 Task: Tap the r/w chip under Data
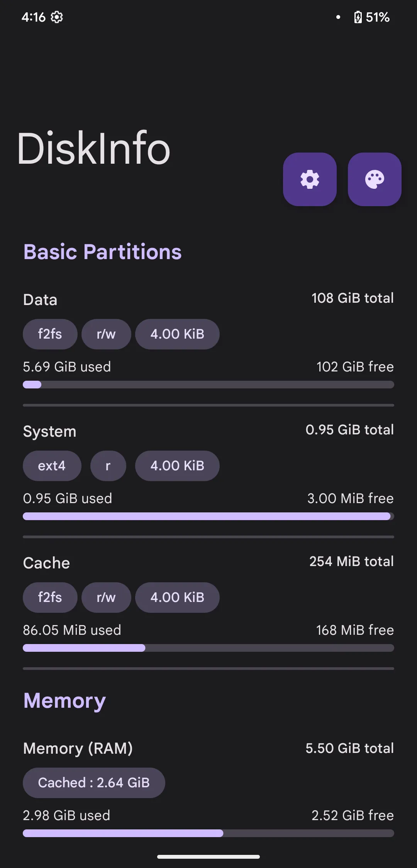tap(106, 334)
